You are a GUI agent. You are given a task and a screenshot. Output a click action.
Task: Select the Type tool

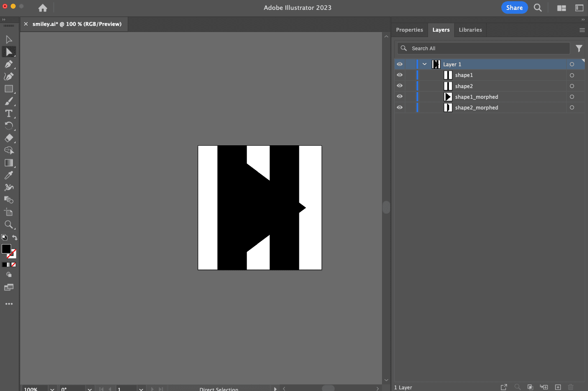point(9,114)
